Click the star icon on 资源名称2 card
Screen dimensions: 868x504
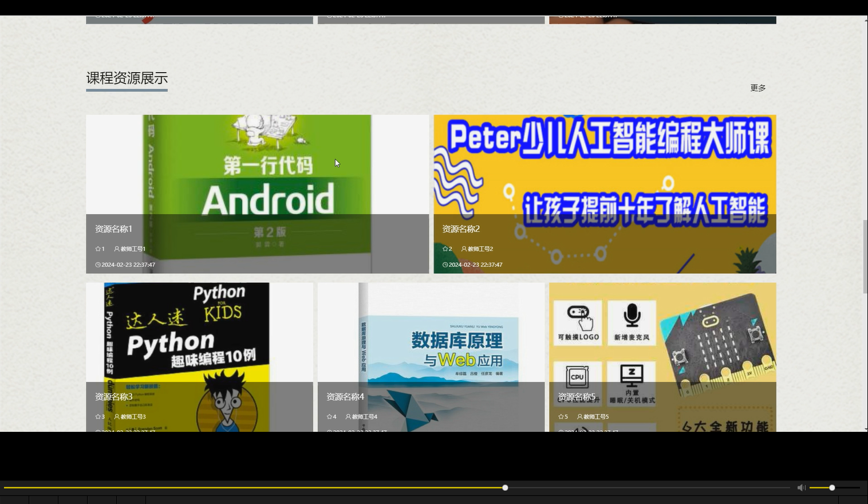445,249
